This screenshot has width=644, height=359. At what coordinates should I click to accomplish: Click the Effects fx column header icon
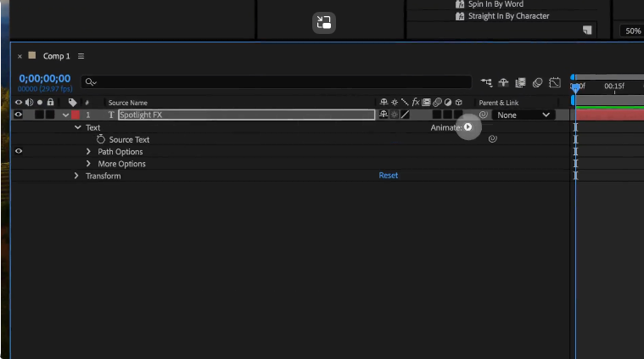click(416, 102)
